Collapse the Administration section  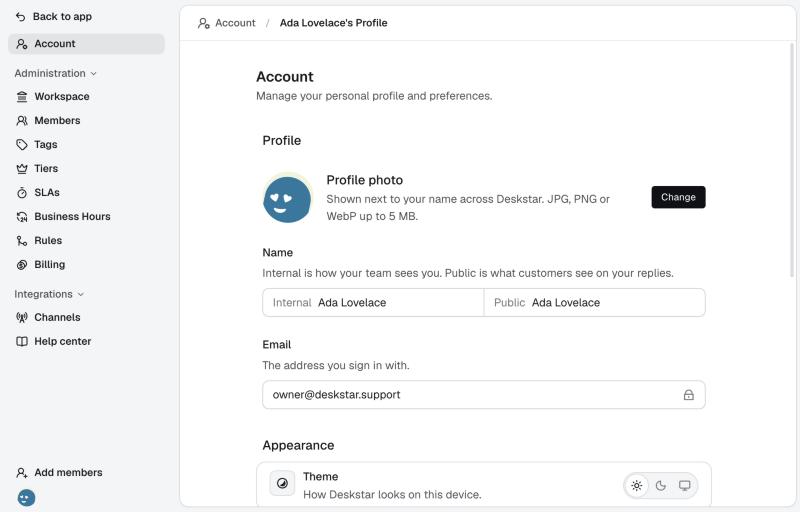pos(55,73)
